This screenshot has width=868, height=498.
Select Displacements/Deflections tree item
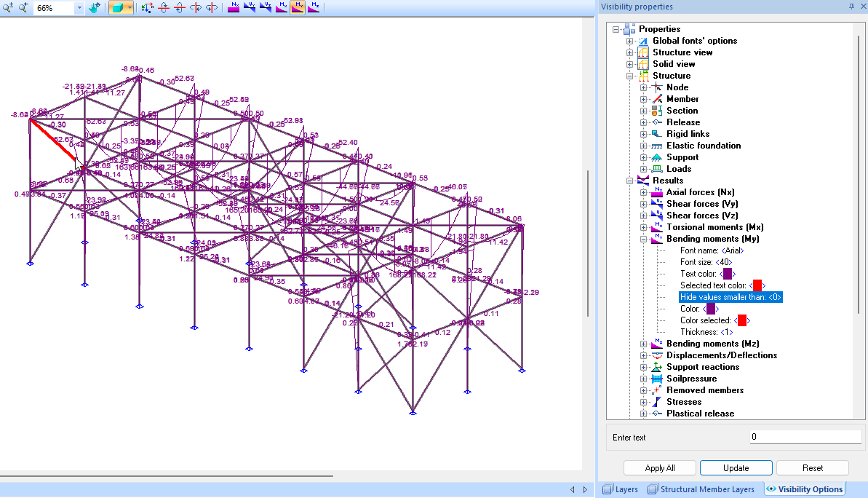click(x=721, y=355)
